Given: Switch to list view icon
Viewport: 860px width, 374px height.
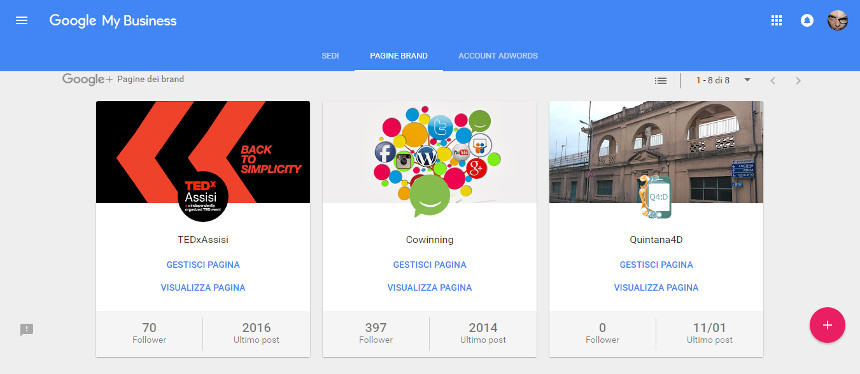Looking at the screenshot, I should 661,81.
